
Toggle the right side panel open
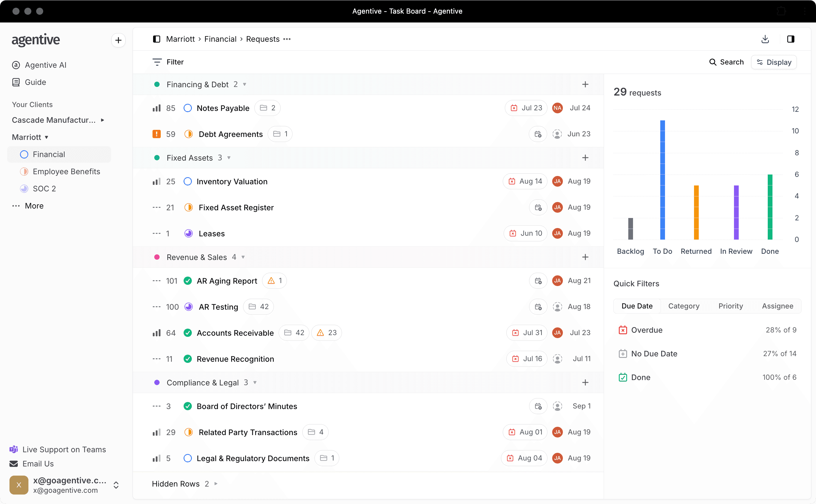click(x=791, y=39)
